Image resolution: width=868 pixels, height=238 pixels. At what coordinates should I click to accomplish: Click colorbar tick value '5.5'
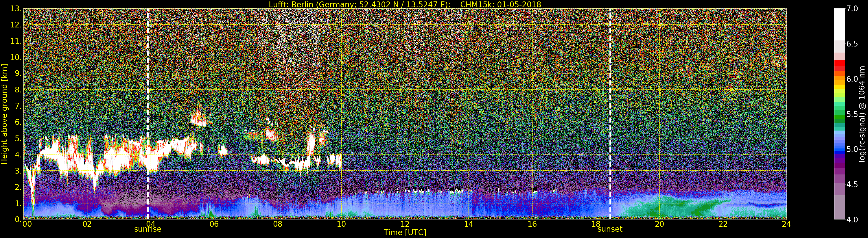click(x=852, y=114)
